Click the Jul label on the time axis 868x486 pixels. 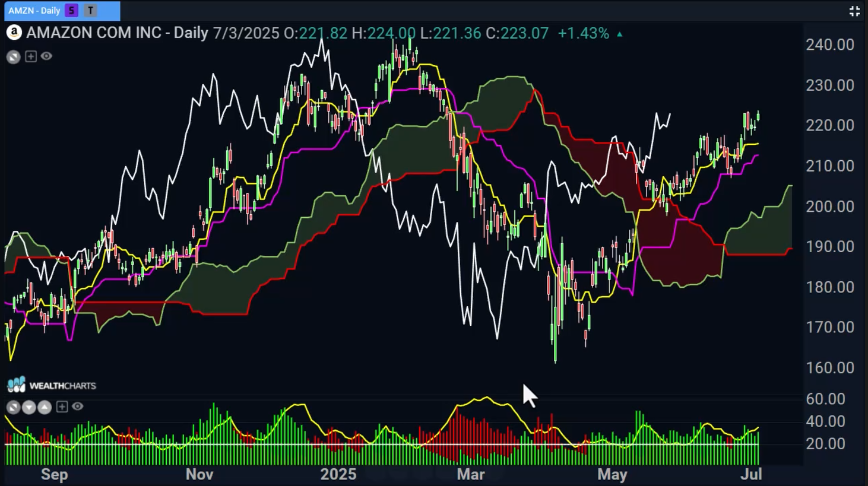752,475
